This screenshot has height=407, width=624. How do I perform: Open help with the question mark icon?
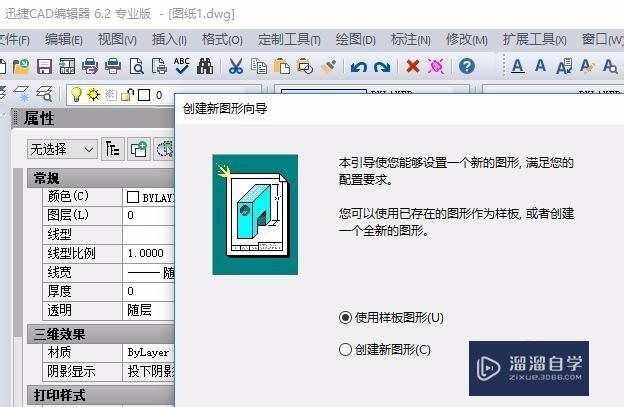[466, 66]
